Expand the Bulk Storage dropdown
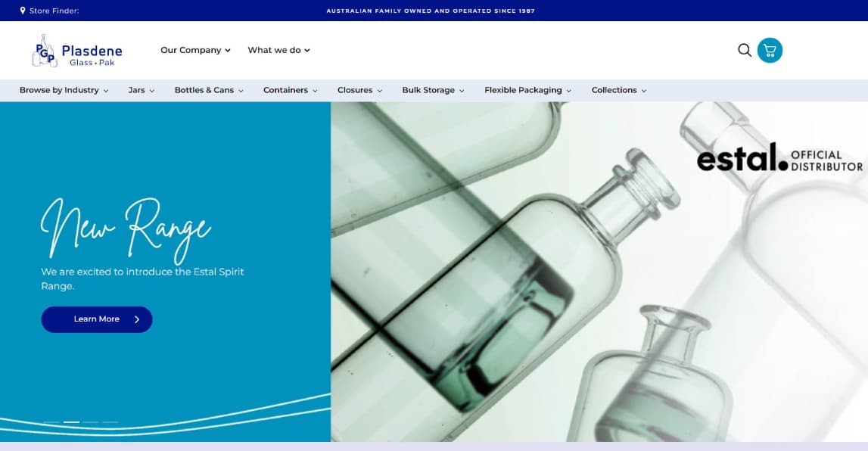The height and width of the screenshot is (451, 868). (433, 90)
